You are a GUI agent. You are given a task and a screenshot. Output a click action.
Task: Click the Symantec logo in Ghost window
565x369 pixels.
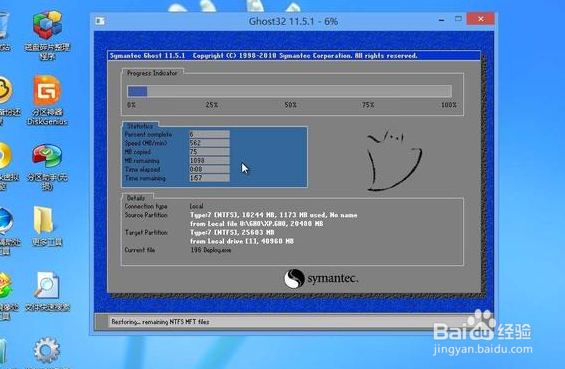321,279
